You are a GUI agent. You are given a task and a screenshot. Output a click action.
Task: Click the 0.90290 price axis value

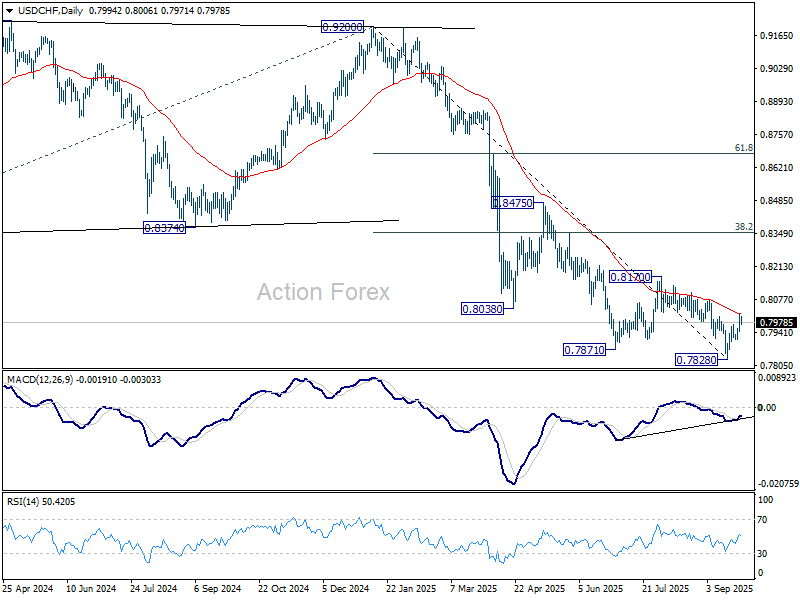click(777, 68)
